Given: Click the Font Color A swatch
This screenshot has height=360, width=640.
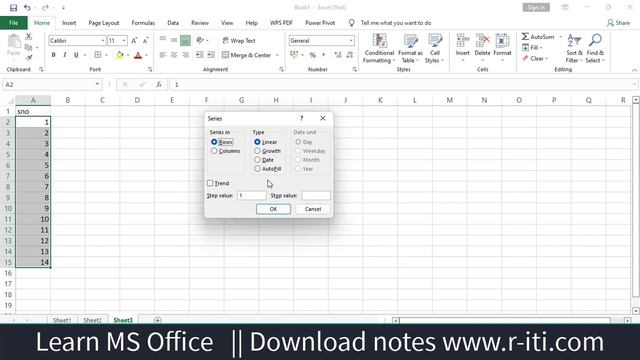Looking at the screenshot, I should [138, 55].
